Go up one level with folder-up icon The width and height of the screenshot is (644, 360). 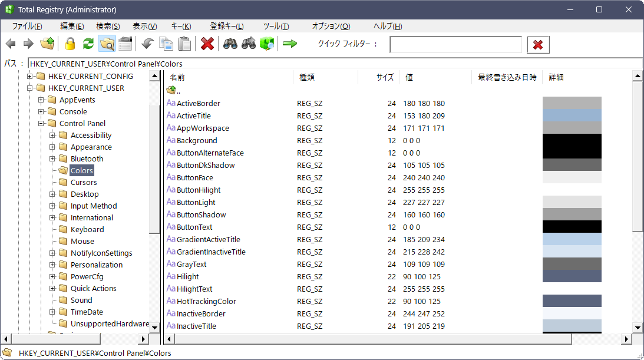(47, 44)
